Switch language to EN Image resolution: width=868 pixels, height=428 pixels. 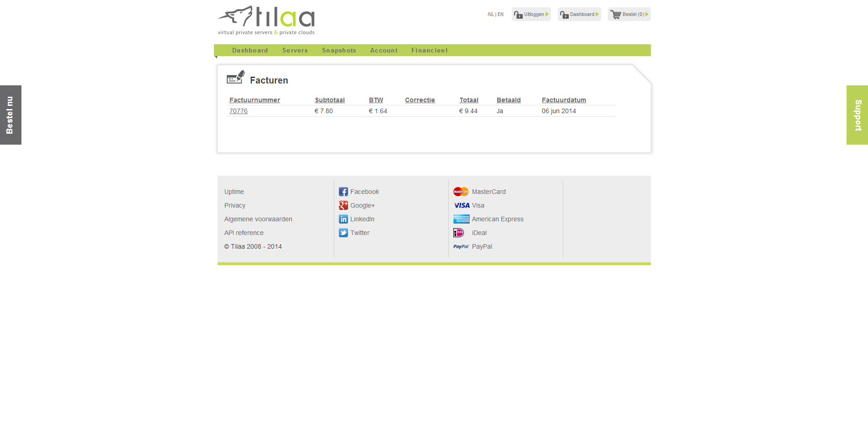[501, 14]
